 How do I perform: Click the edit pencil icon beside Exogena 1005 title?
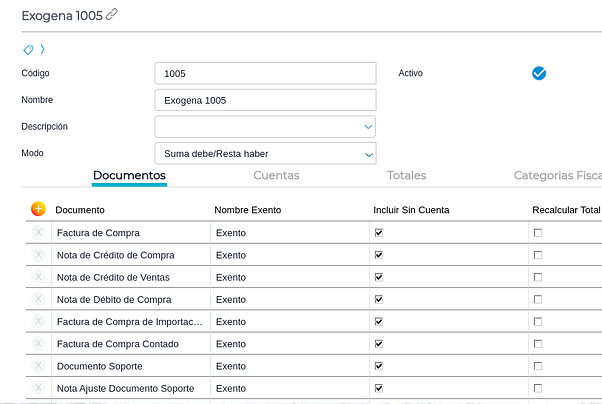click(112, 15)
